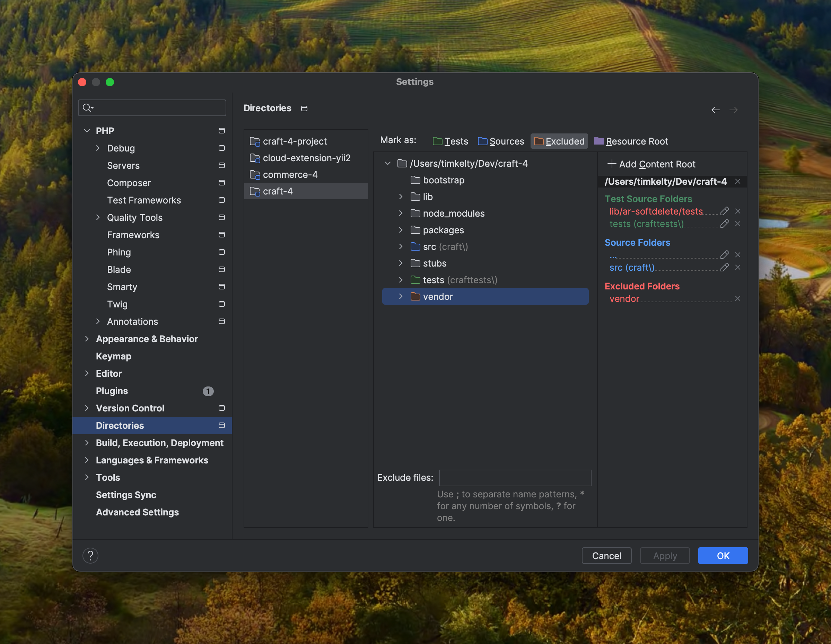The width and height of the screenshot is (831, 644).
Task: Open Composer settings under PHP
Action: click(x=129, y=183)
